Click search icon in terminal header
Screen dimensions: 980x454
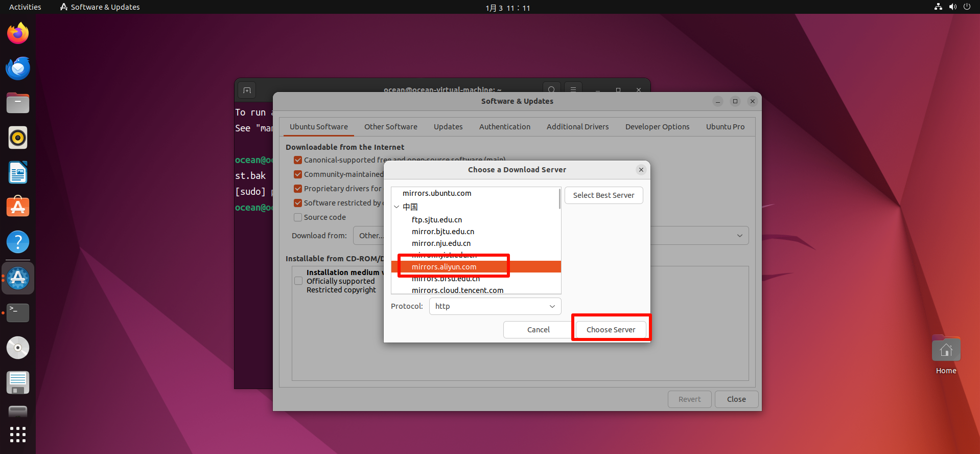(551, 90)
